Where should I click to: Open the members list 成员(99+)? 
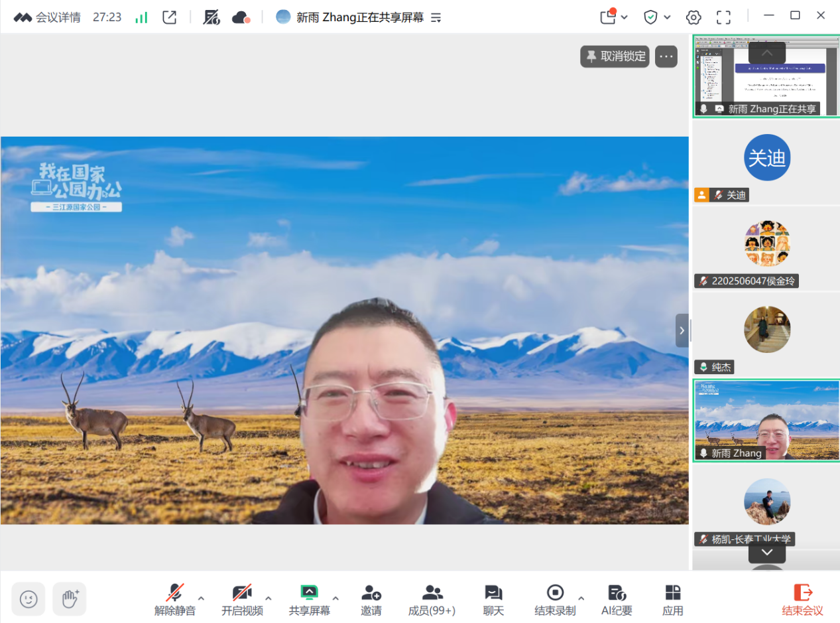432,599
